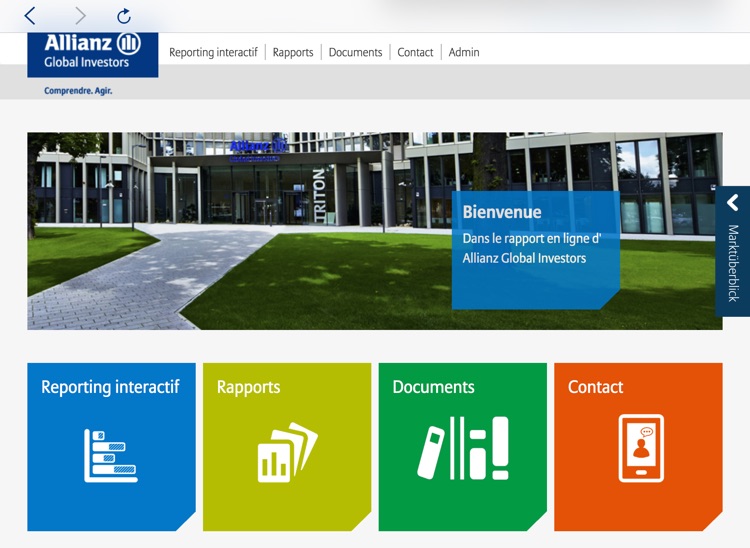Reload the page with the refresh icon
750x548 pixels.
click(x=124, y=16)
